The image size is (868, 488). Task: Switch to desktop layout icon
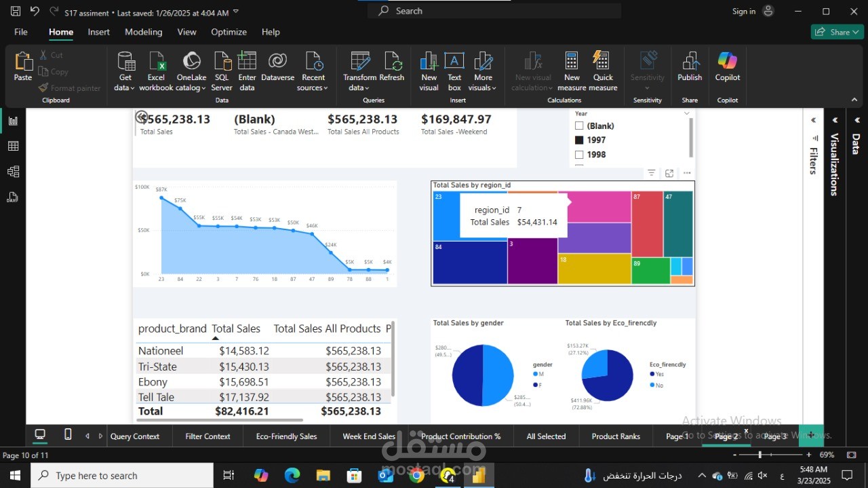(40, 435)
